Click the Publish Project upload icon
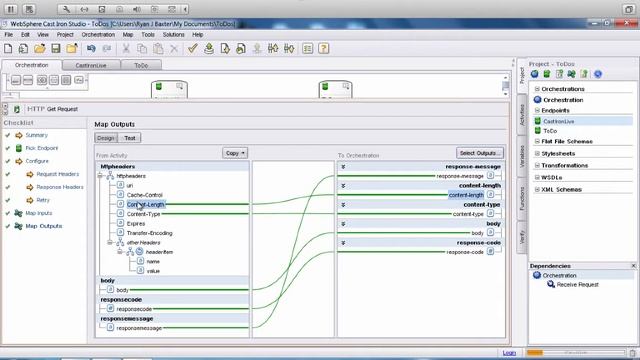Image resolution: width=640 pixels, height=360 pixels. click(209, 49)
